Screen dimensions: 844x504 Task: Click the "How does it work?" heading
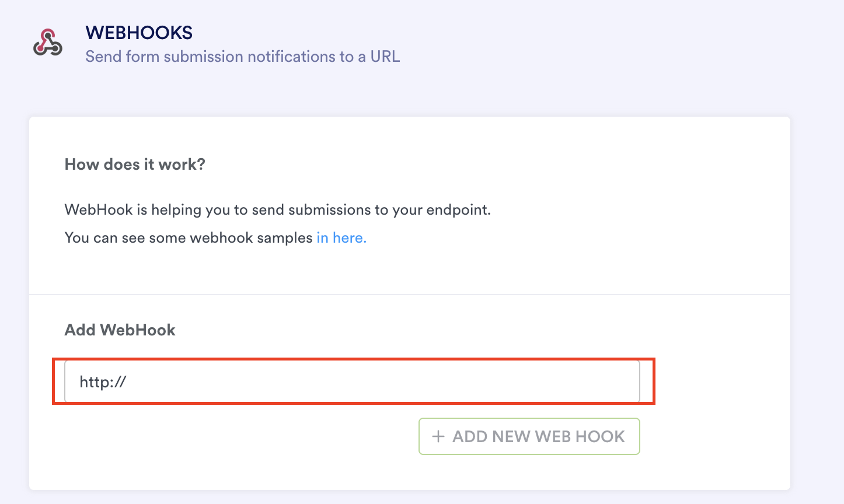click(x=135, y=164)
